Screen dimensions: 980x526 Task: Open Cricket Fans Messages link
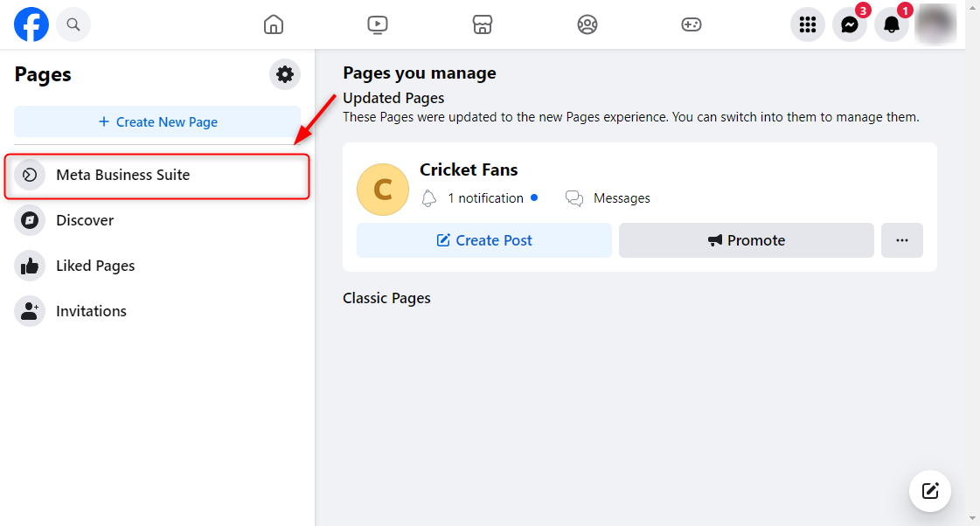[x=622, y=198]
